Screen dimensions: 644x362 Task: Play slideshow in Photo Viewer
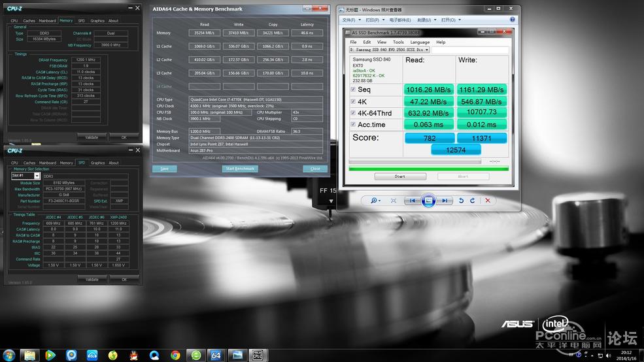pos(428,201)
